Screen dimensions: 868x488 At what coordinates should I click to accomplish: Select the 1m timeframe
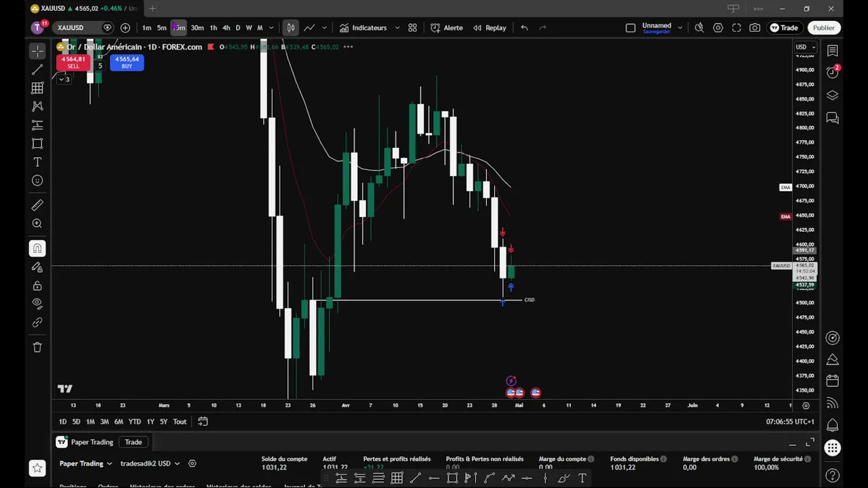[146, 28]
